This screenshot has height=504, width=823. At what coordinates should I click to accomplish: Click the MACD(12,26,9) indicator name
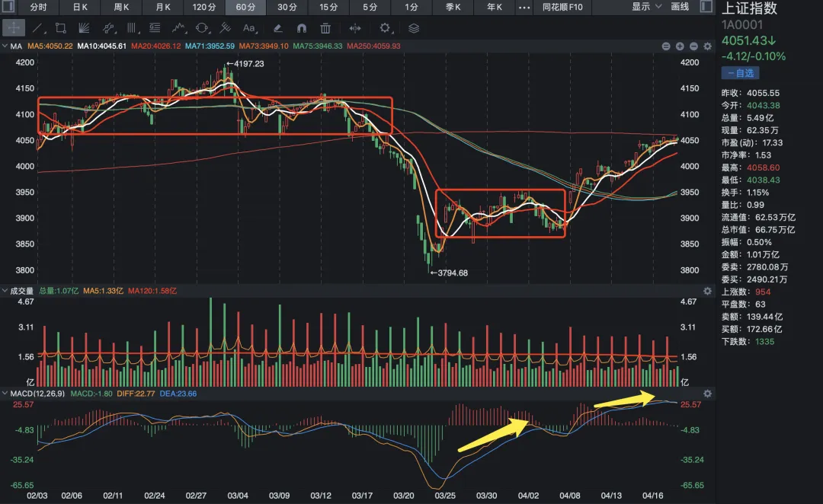point(37,394)
